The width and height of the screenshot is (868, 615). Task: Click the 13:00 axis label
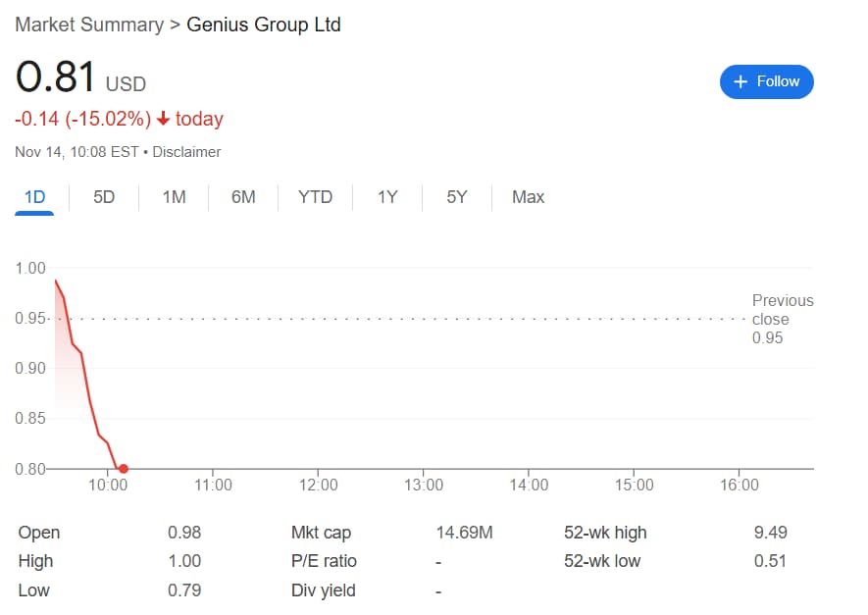(x=424, y=485)
